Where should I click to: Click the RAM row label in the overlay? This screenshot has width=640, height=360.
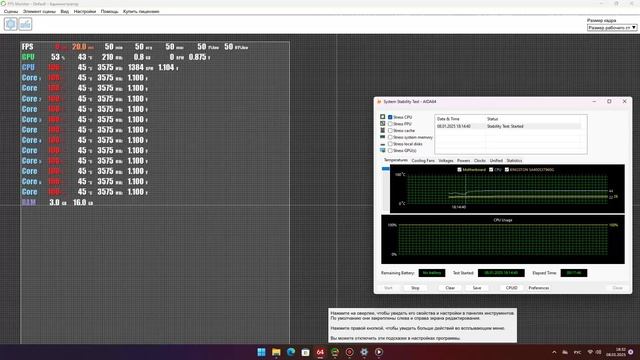pyautogui.click(x=28, y=202)
